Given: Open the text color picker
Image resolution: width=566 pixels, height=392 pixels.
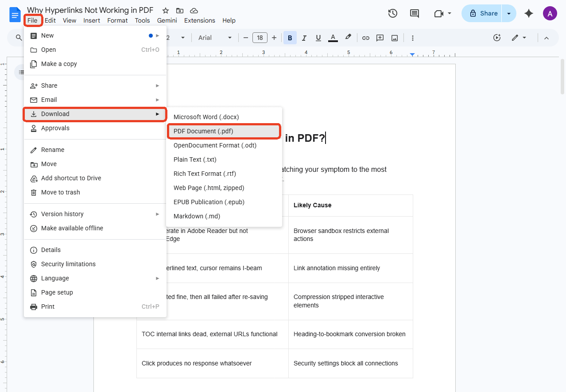Looking at the screenshot, I should coord(333,38).
